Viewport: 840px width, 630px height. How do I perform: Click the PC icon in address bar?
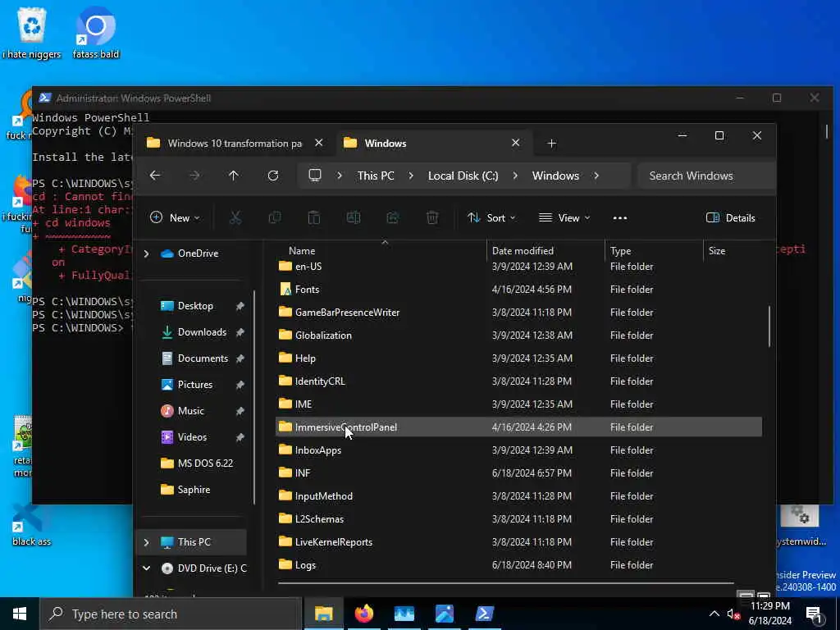[315, 176]
